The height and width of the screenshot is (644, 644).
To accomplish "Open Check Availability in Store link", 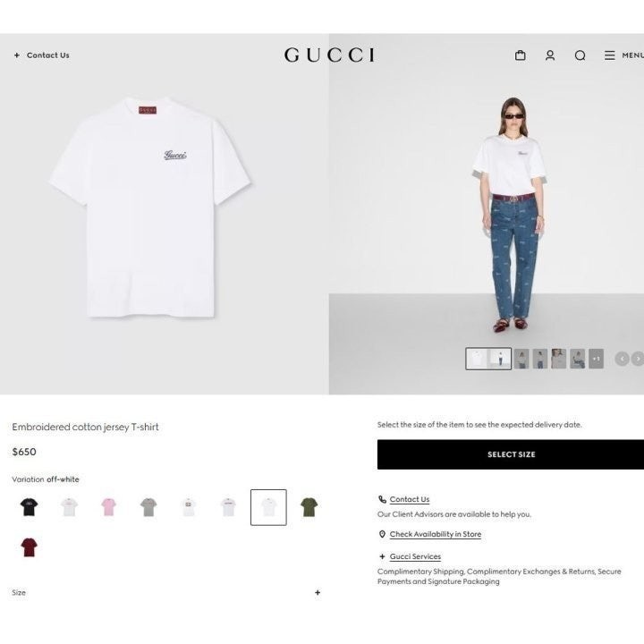I will point(436,534).
